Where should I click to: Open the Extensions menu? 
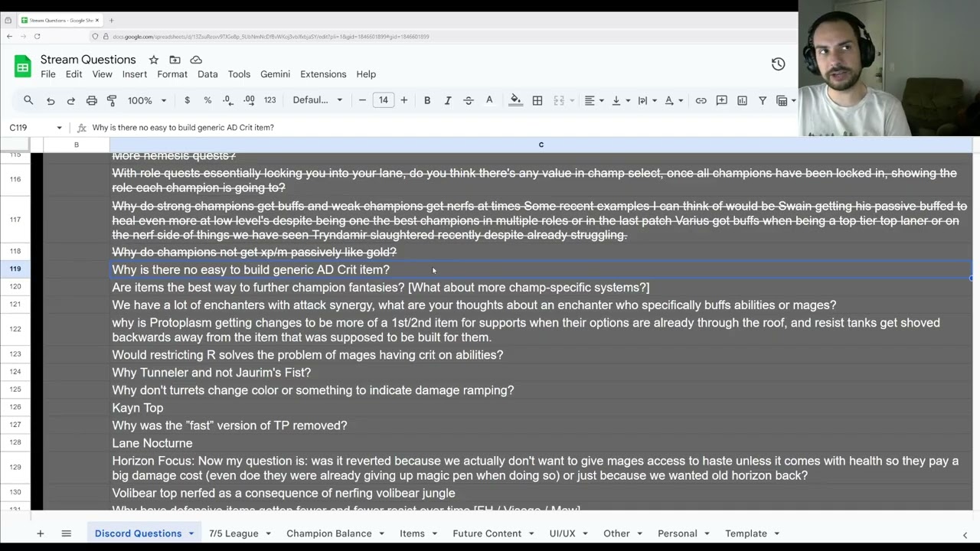coord(323,74)
